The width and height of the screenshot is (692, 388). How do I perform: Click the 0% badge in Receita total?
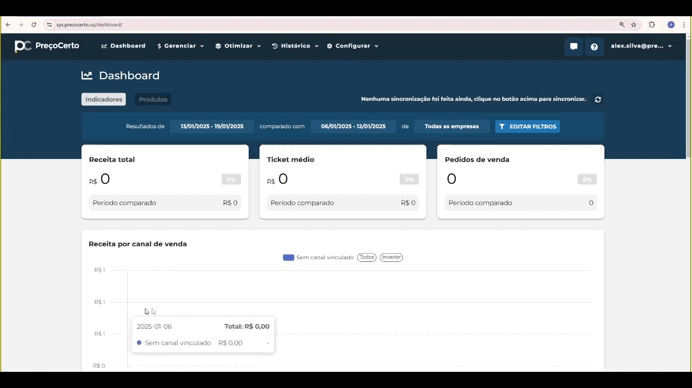coord(231,179)
